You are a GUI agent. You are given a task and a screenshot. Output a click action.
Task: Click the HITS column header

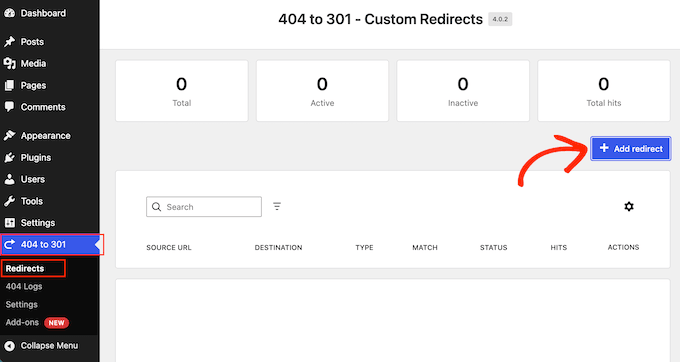tap(559, 248)
